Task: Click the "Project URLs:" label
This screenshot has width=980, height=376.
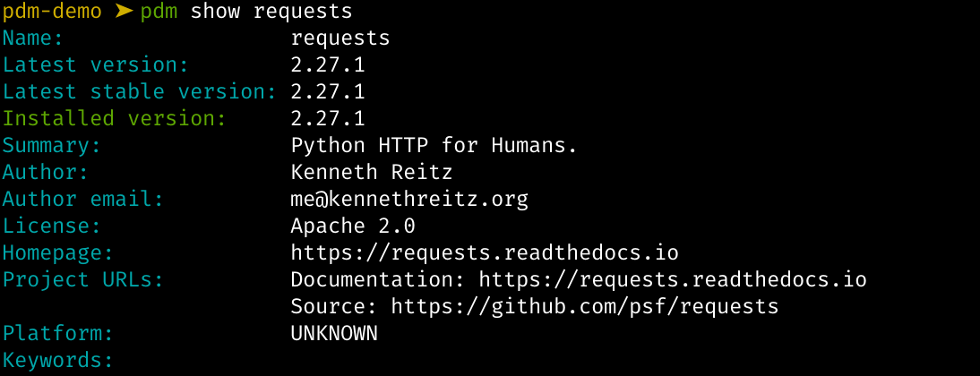Action: click(x=83, y=279)
